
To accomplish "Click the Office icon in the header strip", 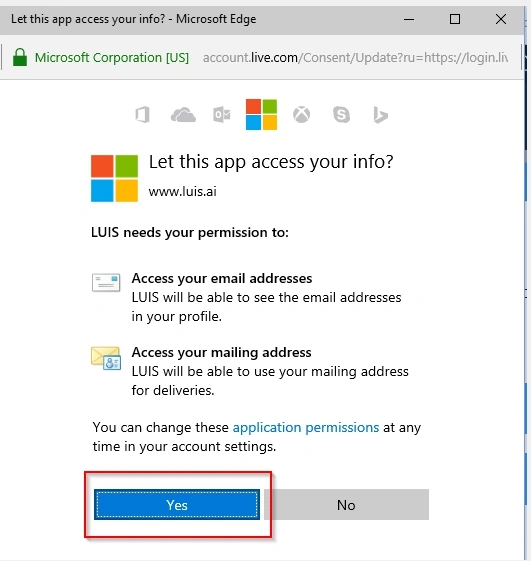I will [142, 115].
